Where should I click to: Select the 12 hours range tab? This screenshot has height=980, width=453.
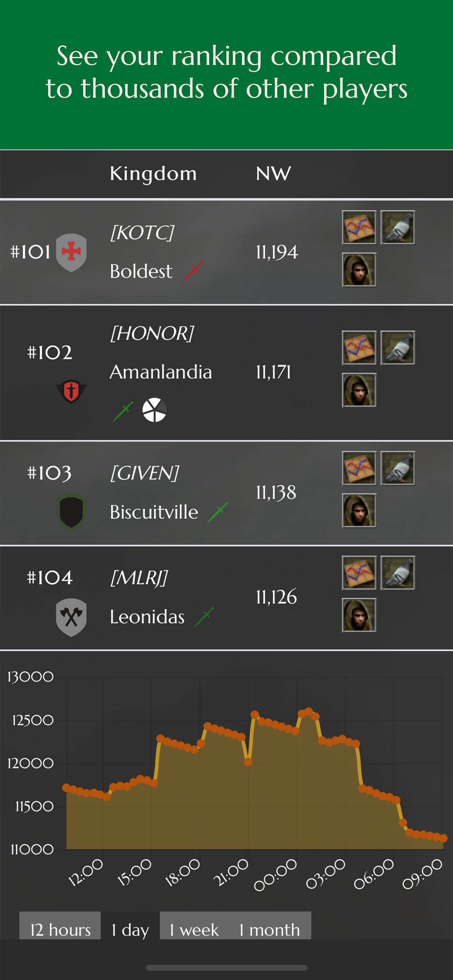coord(60,930)
